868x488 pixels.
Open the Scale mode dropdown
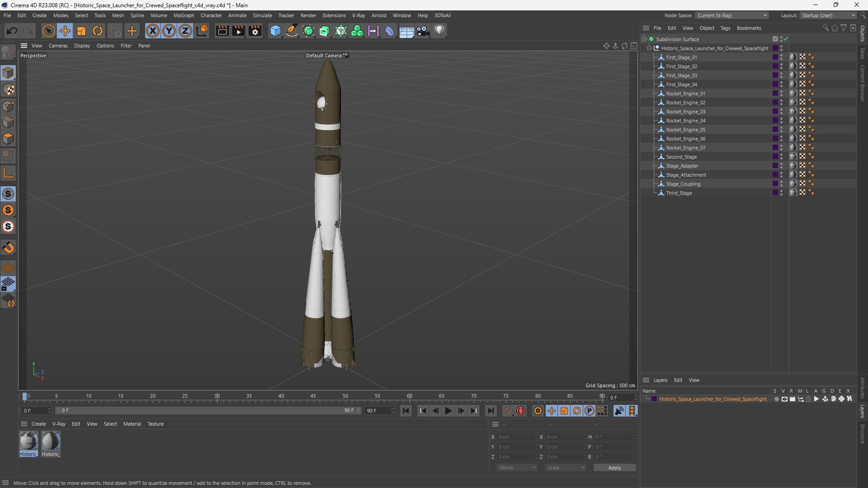[x=565, y=468]
